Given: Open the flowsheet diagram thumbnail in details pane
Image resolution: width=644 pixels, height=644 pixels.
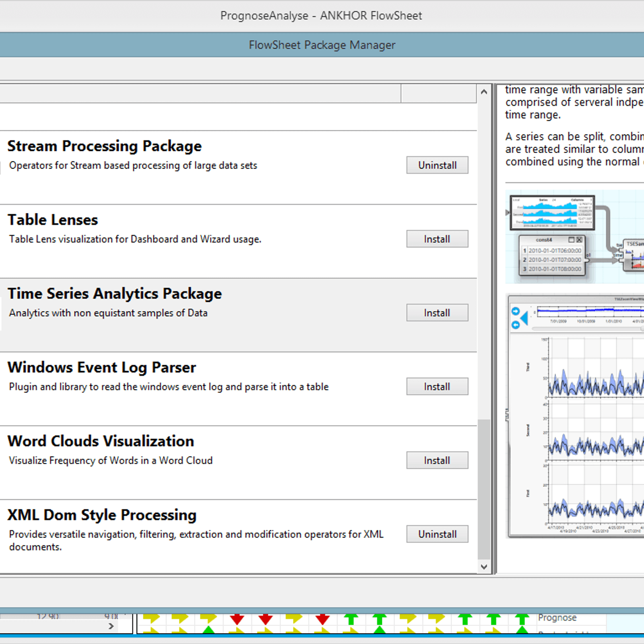Looking at the screenshot, I should [575, 237].
